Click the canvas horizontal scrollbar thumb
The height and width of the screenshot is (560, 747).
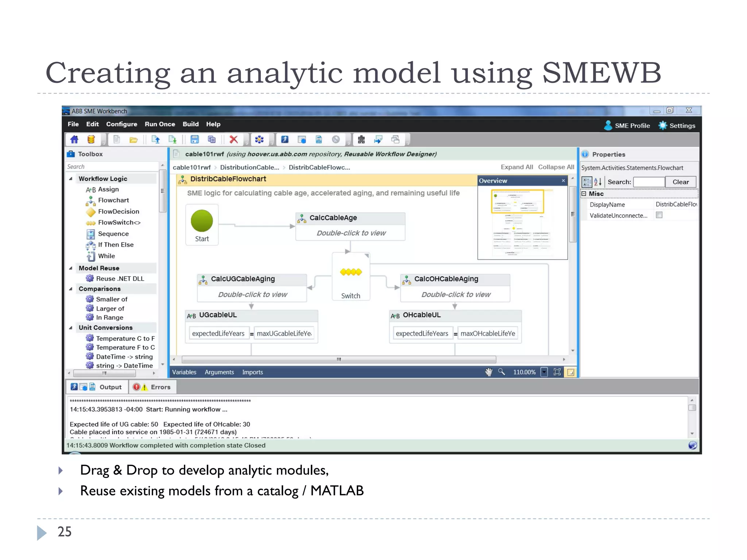point(338,359)
